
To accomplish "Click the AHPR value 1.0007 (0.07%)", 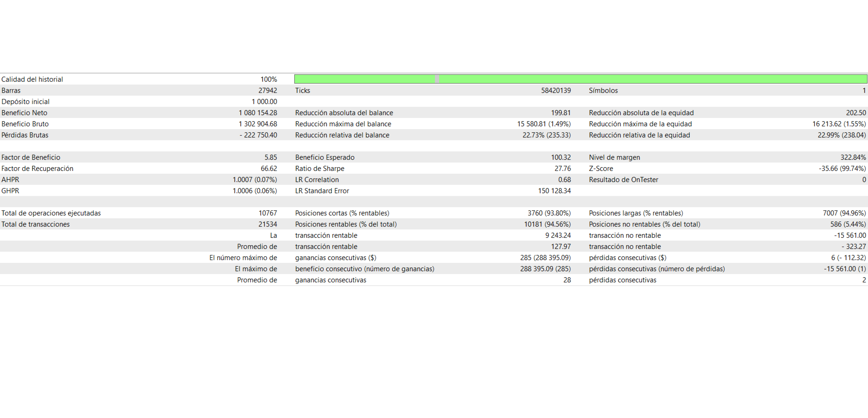I will (x=255, y=180).
